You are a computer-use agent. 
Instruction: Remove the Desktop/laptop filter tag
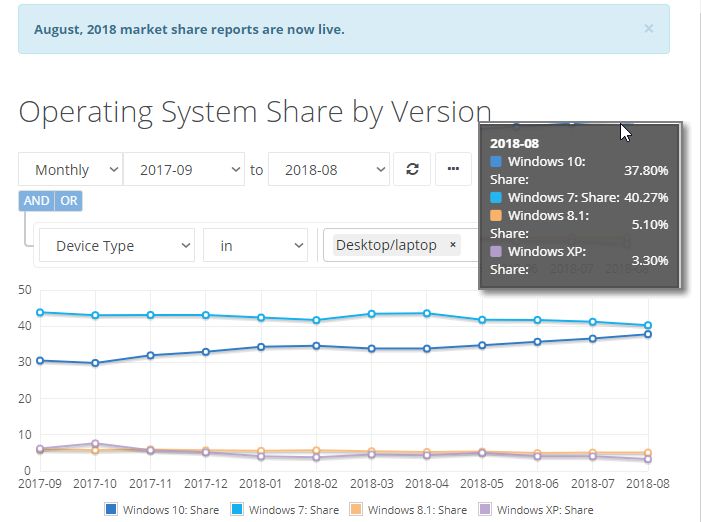tap(452, 244)
